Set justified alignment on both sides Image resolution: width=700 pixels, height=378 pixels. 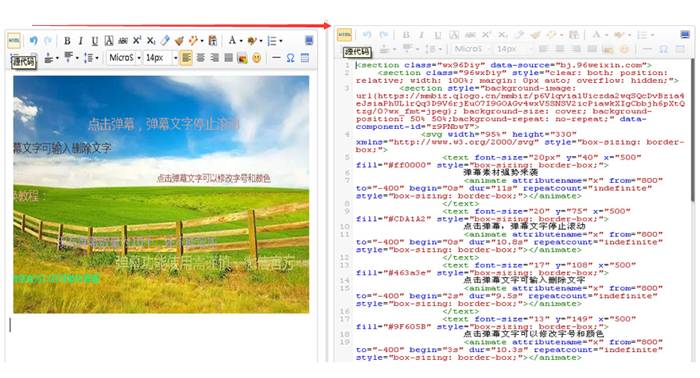229,58
